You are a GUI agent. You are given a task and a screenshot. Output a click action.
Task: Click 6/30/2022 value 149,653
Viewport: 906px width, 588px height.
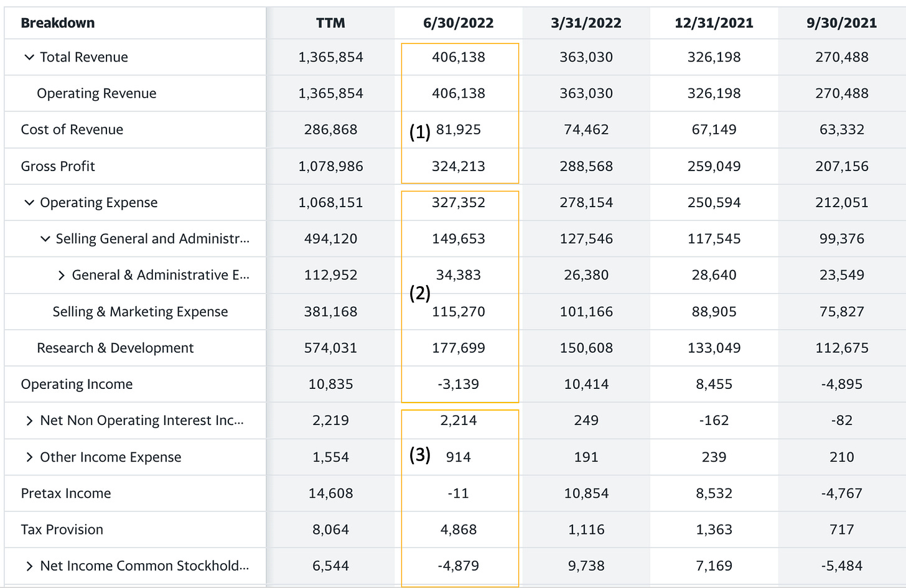coord(459,239)
